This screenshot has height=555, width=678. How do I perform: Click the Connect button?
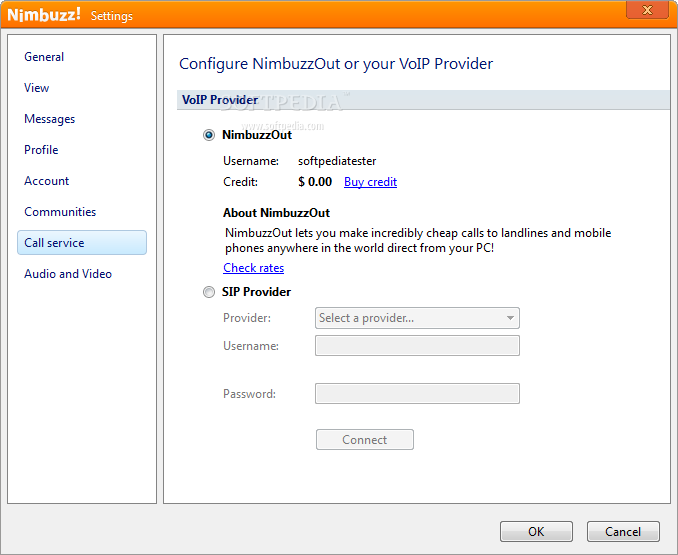point(365,440)
